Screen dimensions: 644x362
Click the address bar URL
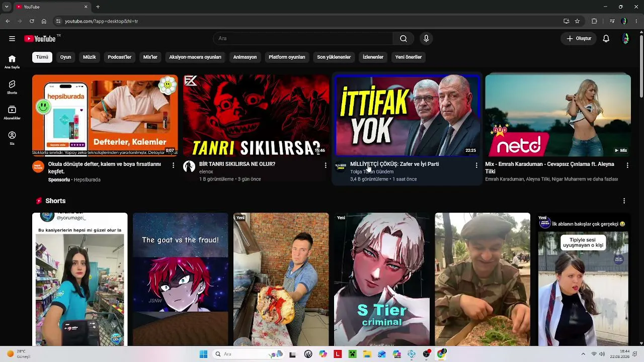(x=101, y=21)
